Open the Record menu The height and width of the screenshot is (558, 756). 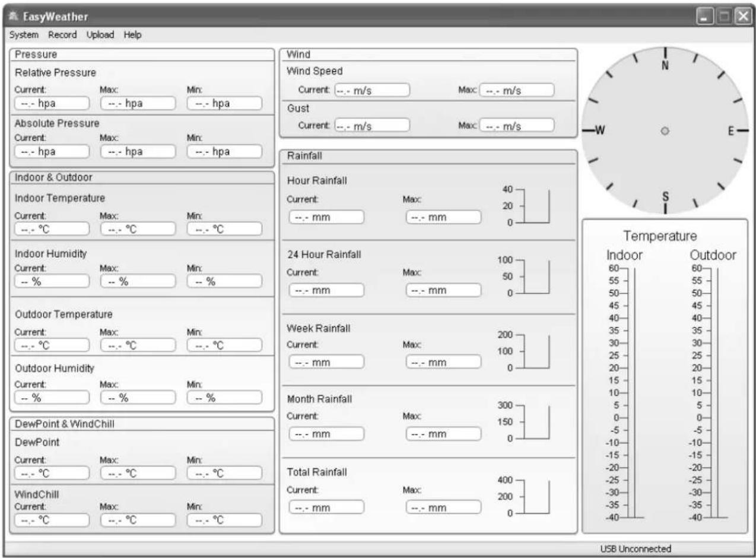(x=62, y=34)
